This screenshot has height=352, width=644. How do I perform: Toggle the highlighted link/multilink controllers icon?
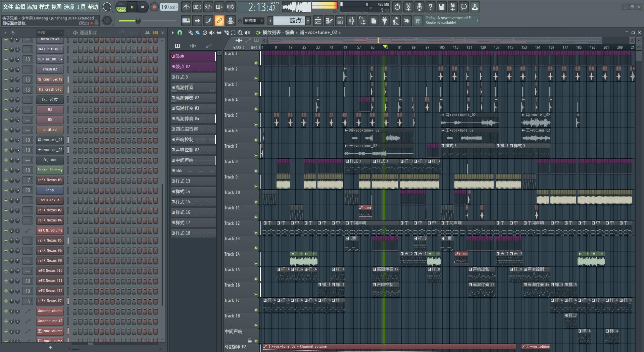point(219,21)
